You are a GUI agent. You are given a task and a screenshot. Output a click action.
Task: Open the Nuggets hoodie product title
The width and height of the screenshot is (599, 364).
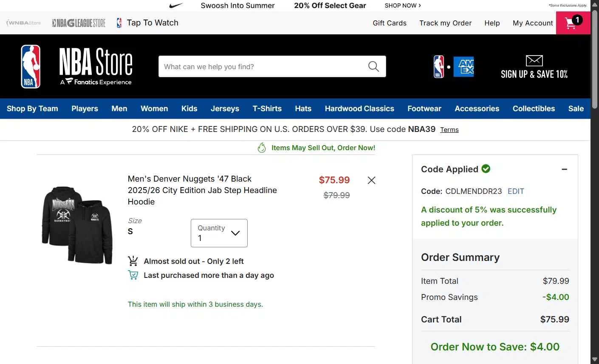click(202, 190)
